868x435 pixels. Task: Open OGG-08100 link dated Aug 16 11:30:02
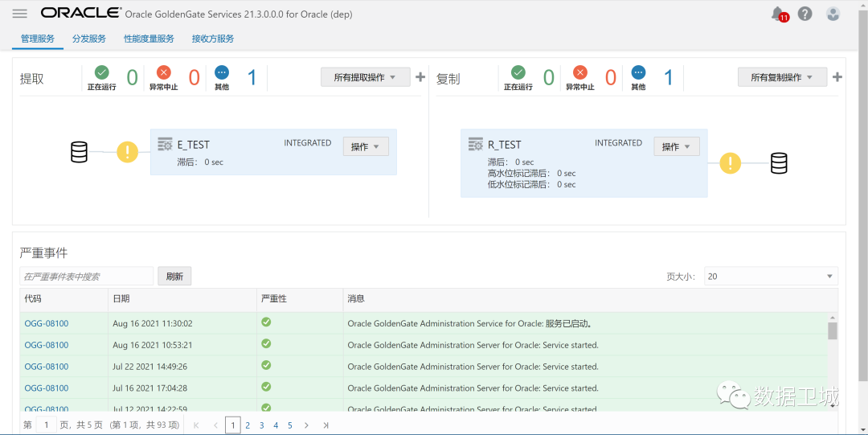tap(47, 323)
